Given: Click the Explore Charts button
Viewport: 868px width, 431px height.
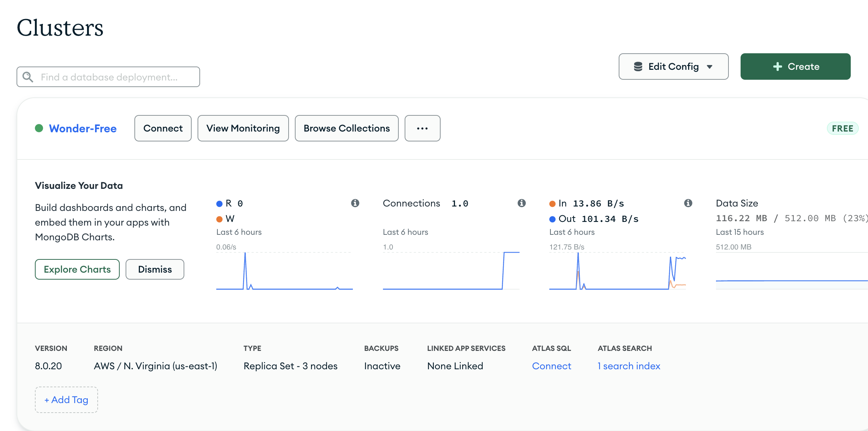Looking at the screenshot, I should (77, 269).
